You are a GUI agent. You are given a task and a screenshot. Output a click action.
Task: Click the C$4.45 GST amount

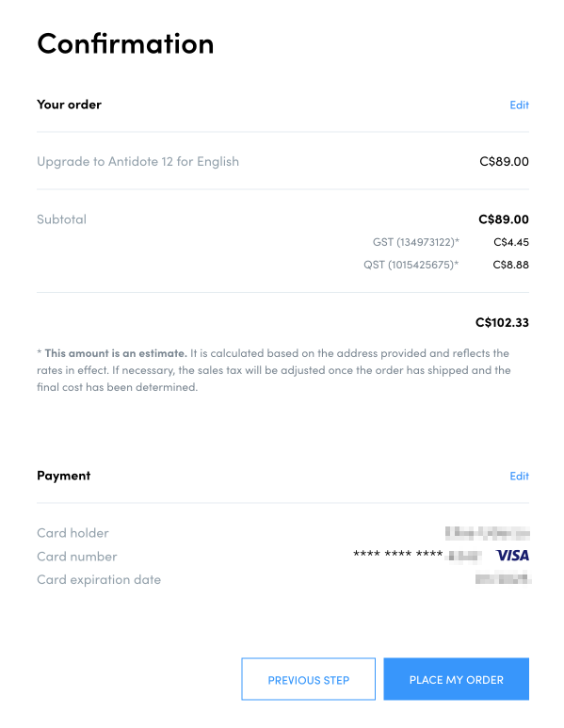[x=511, y=242]
